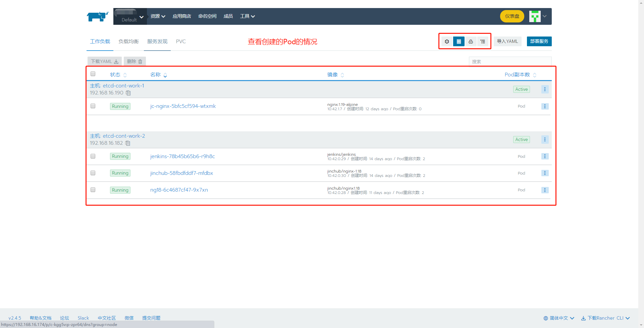Toggle the select-all checkbox in header
This screenshot has height=328, width=644.
tap(93, 74)
